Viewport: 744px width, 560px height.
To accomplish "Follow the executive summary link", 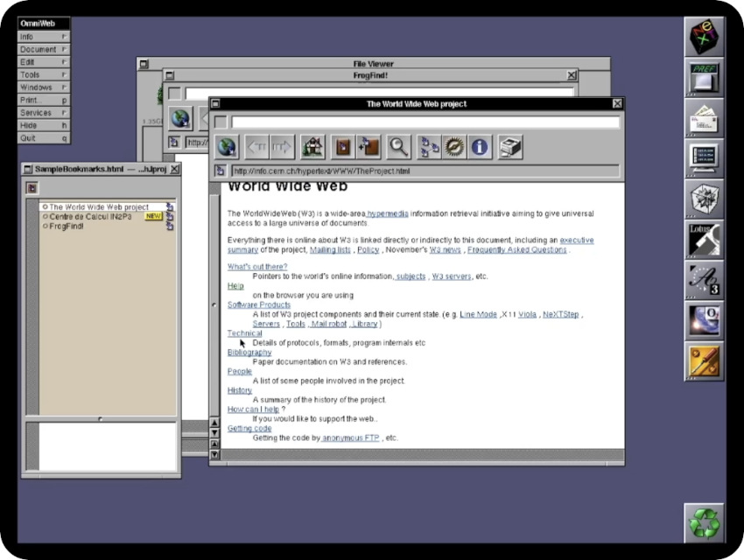I will pyautogui.click(x=577, y=240).
